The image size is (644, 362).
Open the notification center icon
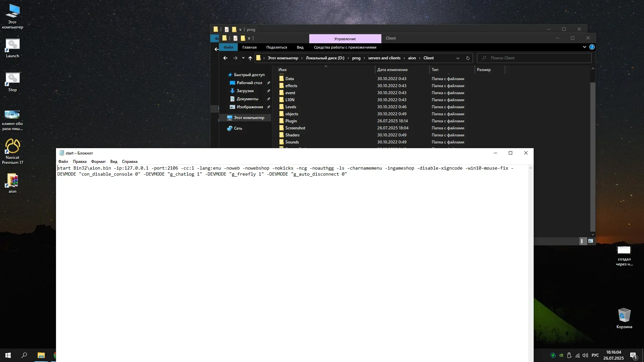pos(633,356)
